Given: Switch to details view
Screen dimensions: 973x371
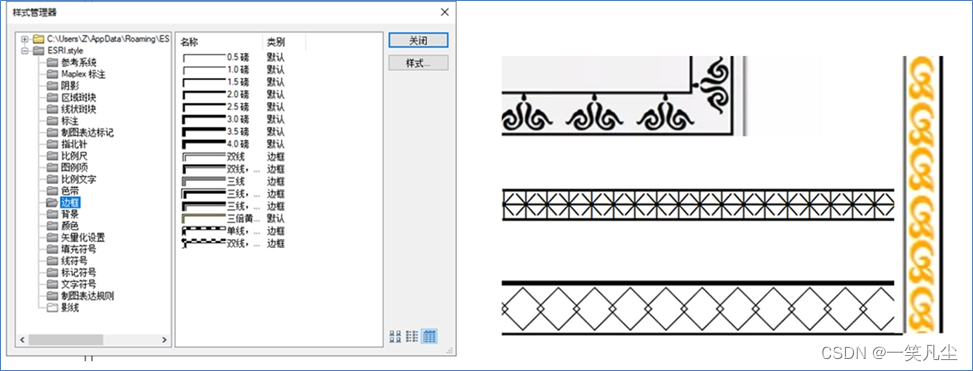Looking at the screenshot, I should [x=429, y=337].
